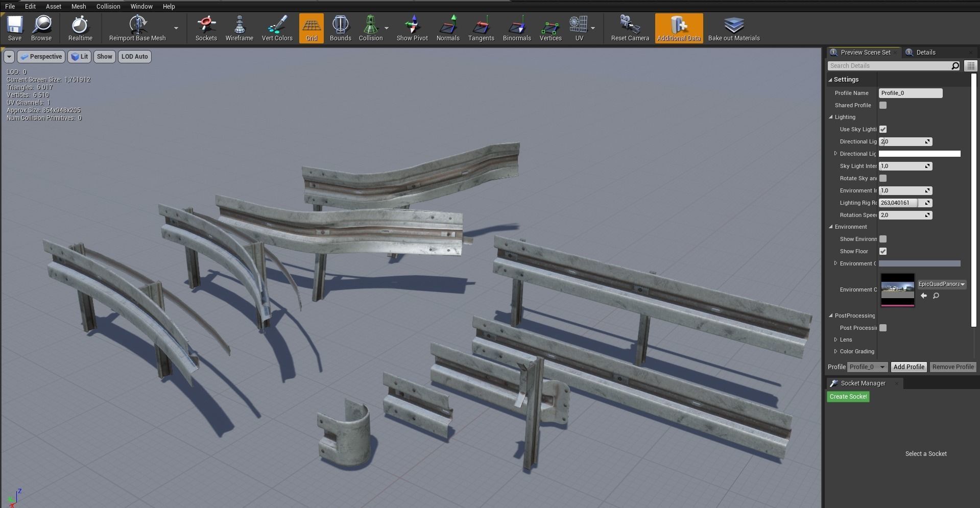Open Collision options dropdown arrow

click(x=387, y=28)
